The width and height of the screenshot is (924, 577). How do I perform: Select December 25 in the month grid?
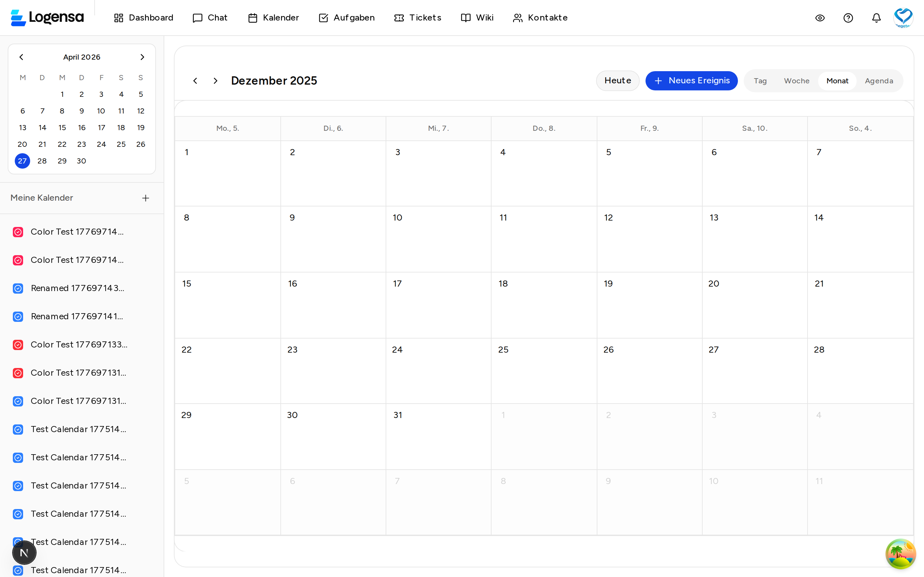544,371
